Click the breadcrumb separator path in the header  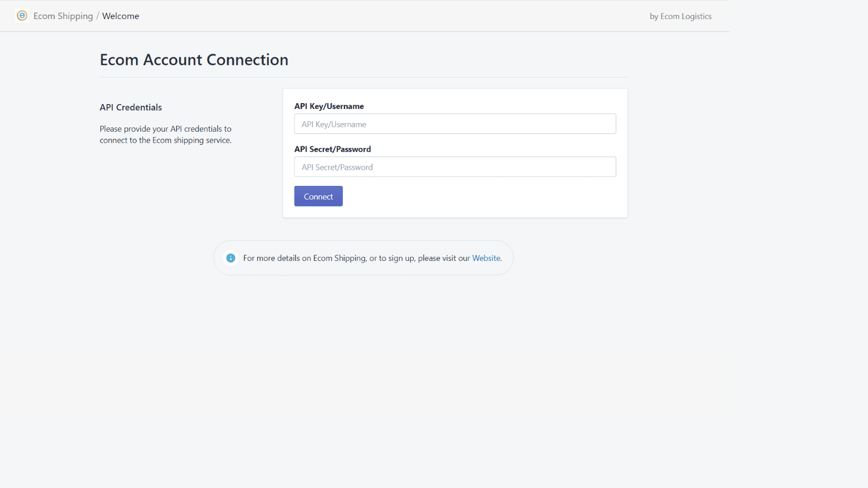tap(98, 16)
